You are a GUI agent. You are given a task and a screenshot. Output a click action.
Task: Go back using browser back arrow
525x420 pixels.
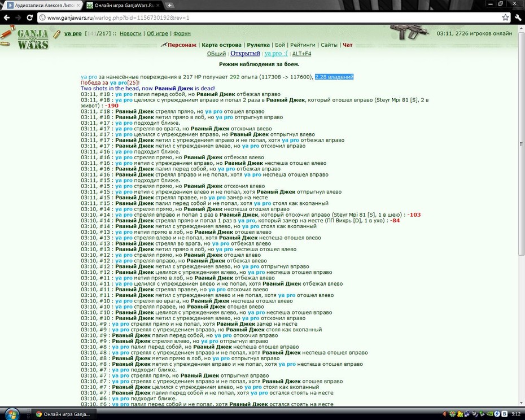(x=7, y=17)
